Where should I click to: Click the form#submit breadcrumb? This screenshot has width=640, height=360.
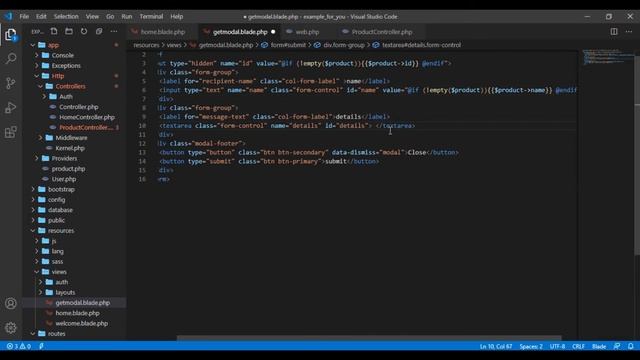click(x=288, y=45)
